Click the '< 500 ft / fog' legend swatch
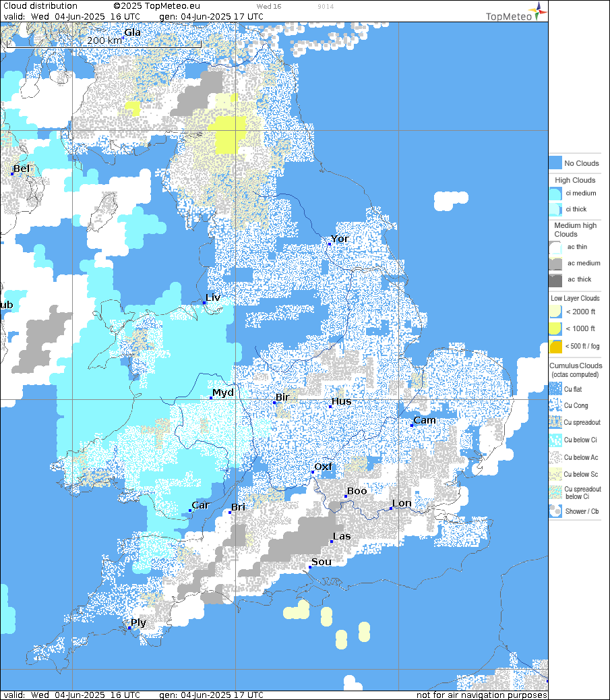The image size is (610, 700). point(555,347)
